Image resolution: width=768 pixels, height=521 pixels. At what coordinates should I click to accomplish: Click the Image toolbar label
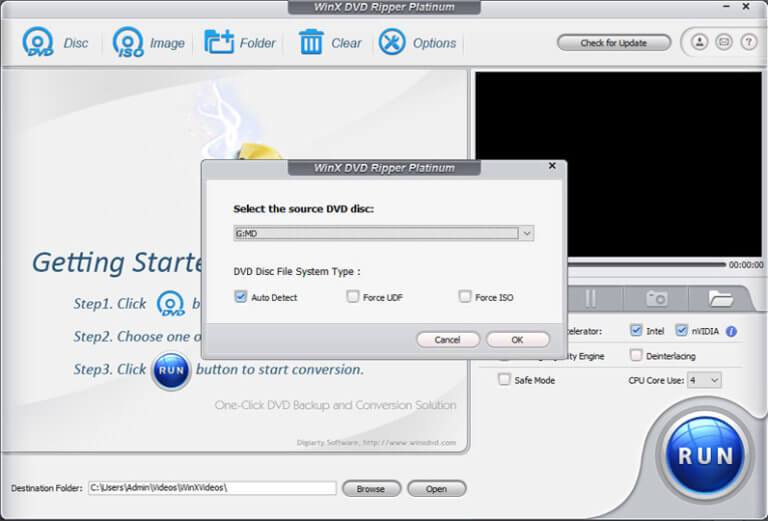click(x=167, y=43)
